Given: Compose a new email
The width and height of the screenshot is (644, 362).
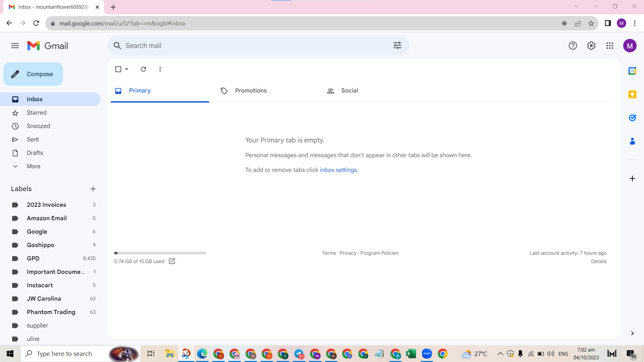Looking at the screenshot, I should 33,74.
